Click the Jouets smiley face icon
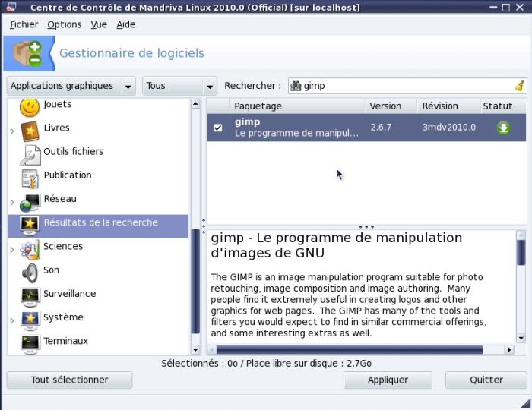The image size is (532, 410). click(x=30, y=107)
